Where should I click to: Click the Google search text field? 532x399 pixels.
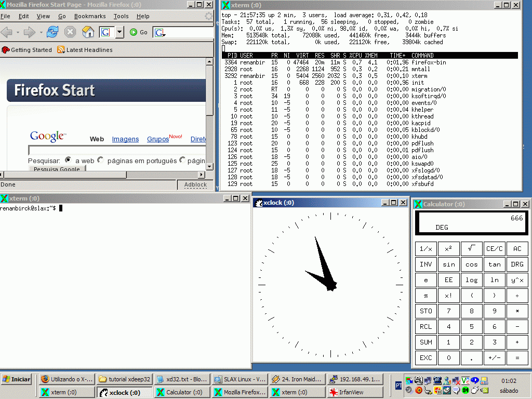click(x=117, y=150)
